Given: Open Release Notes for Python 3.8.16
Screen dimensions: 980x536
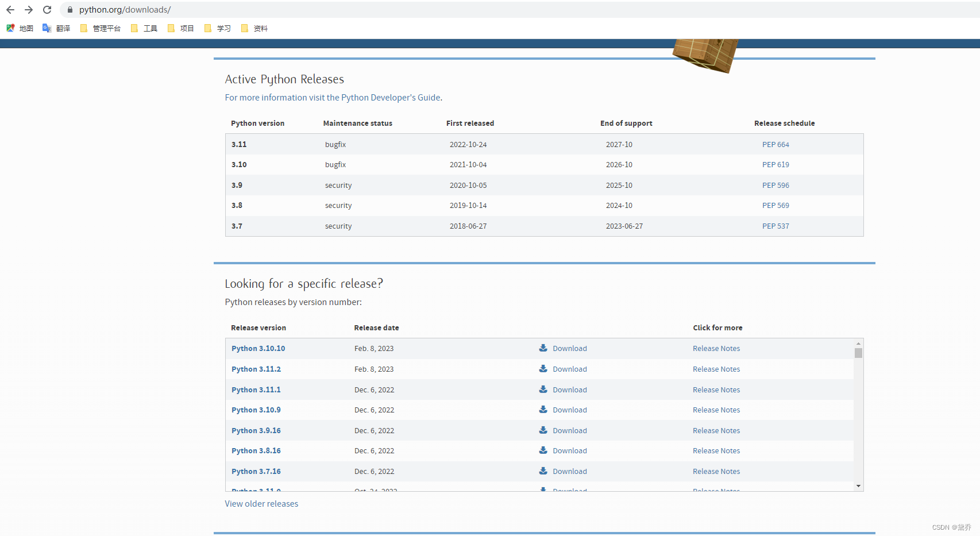Looking at the screenshot, I should [716, 451].
